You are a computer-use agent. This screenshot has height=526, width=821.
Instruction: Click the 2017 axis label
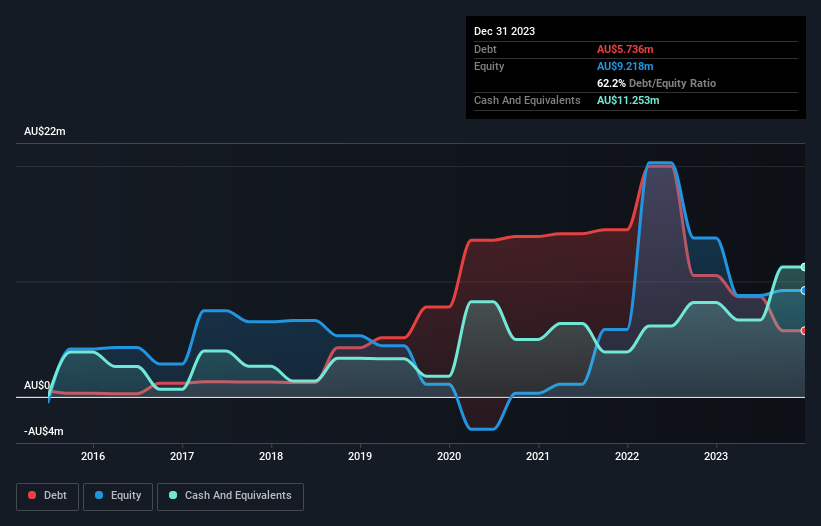(x=182, y=456)
